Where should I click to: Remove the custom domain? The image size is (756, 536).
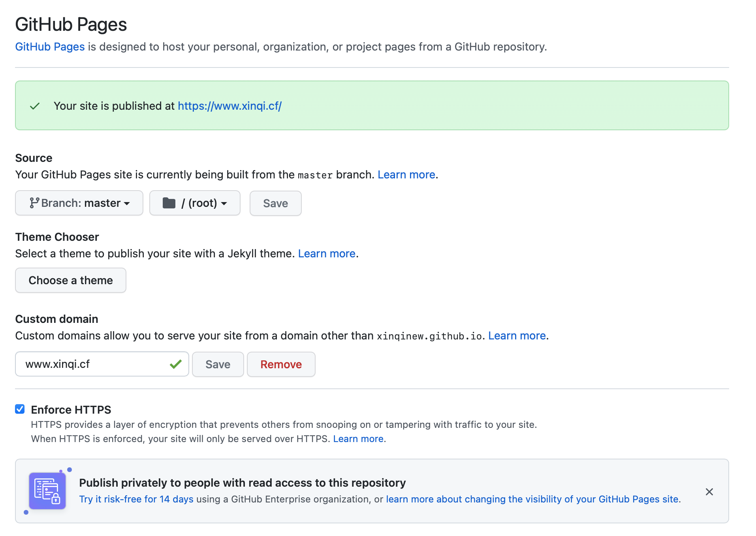[x=281, y=364]
